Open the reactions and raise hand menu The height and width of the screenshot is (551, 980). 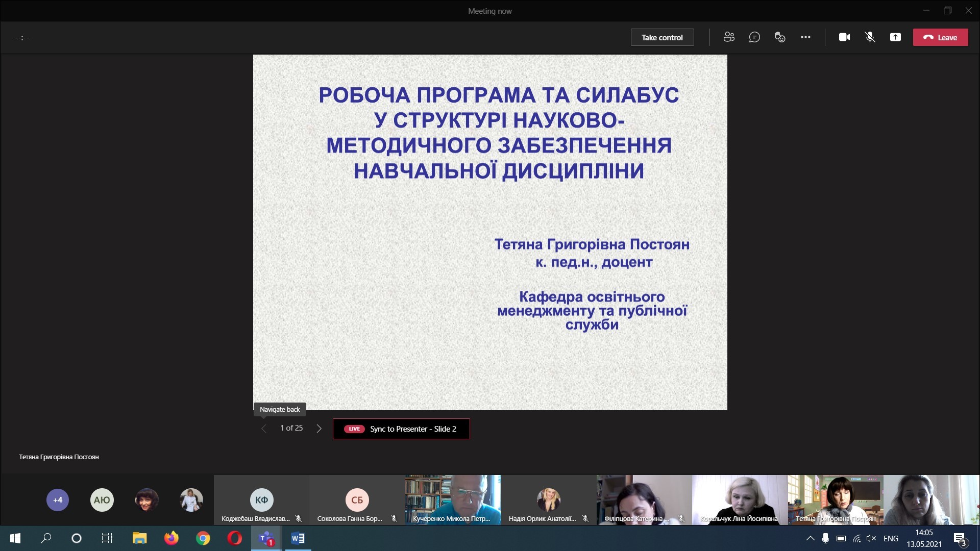pos(780,37)
